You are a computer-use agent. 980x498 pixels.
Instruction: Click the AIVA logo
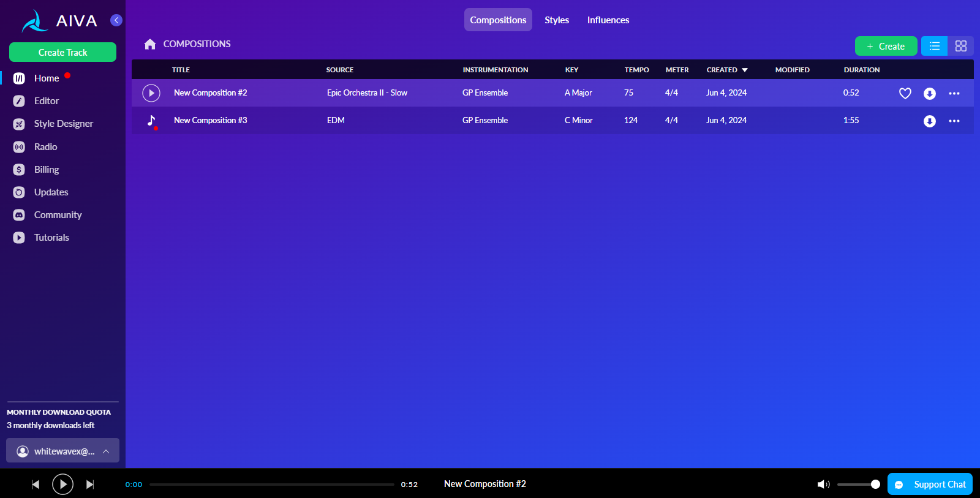[x=59, y=21]
